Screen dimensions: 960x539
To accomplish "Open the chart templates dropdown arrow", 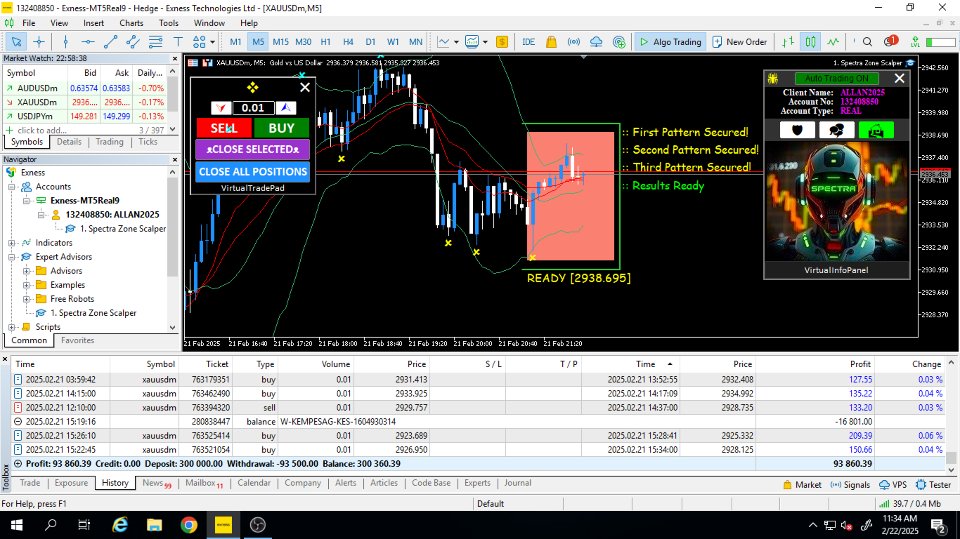I will pyautogui.click(x=485, y=42).
